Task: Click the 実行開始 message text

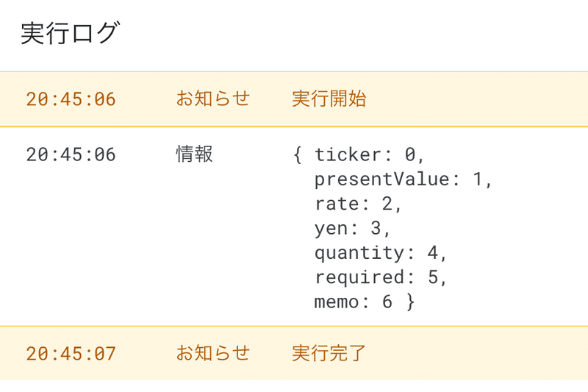Action: 329,99
